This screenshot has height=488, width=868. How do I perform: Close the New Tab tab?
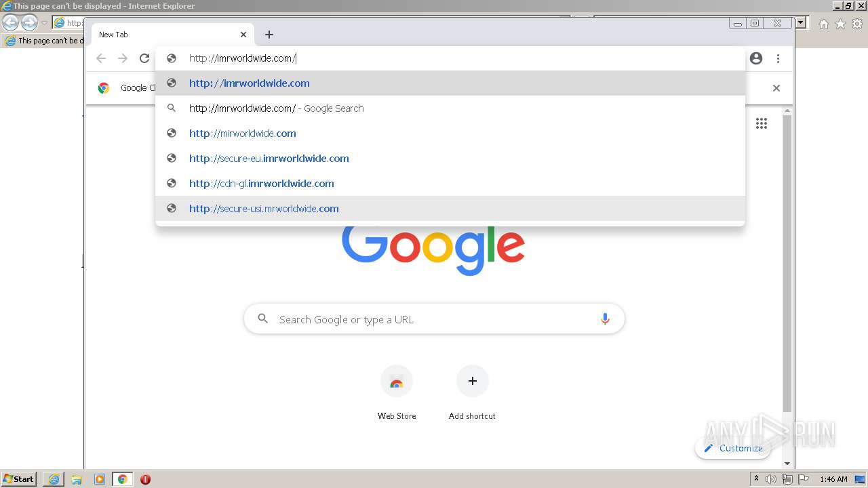(243, 35)
